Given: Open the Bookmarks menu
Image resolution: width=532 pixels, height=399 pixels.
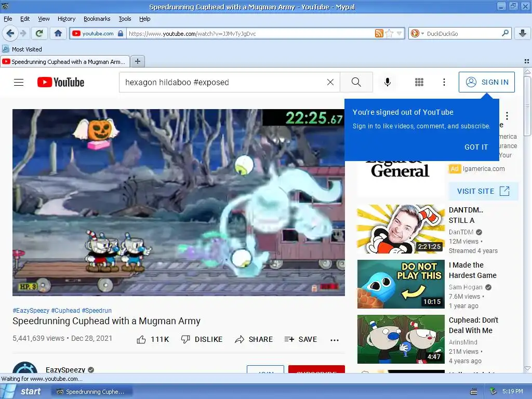Looking at the screenshot, I should tap(97, 19).
